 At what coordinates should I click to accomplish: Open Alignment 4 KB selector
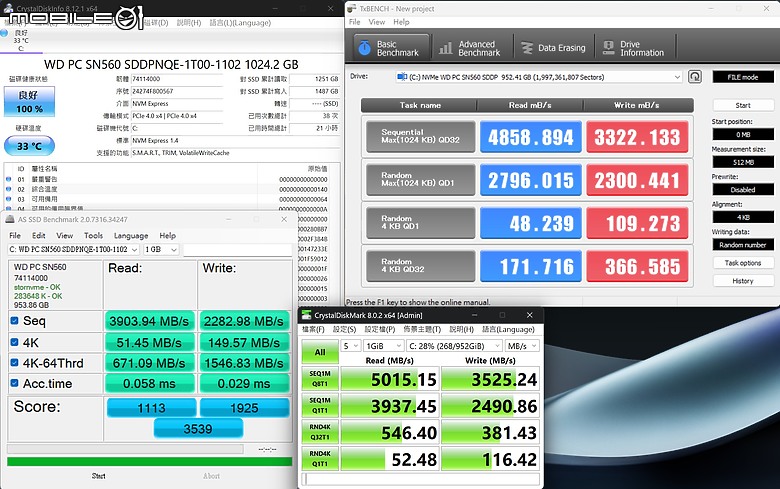click(x=743, y=217)
